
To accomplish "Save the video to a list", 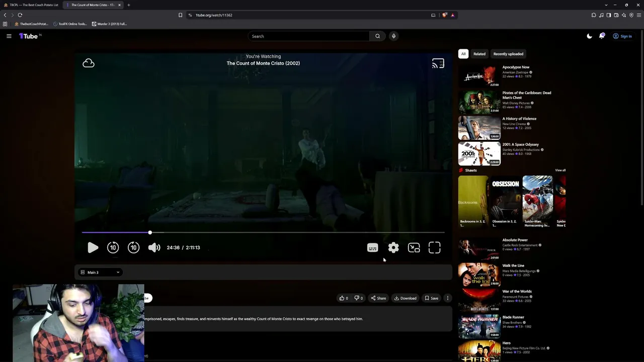I will click(431, 298).
